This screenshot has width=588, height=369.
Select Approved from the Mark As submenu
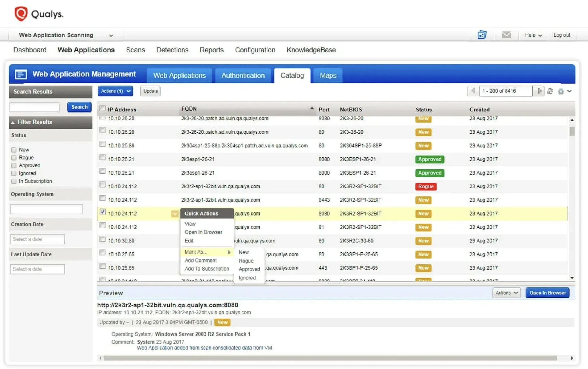click(x=249, y=269)
